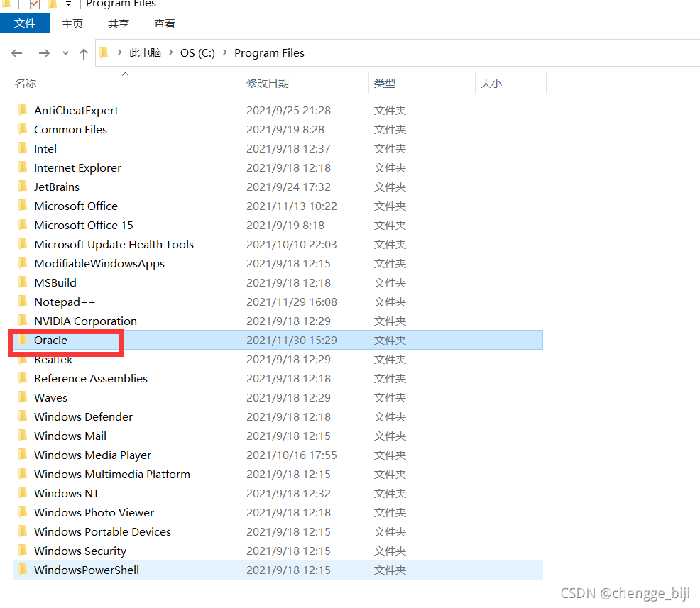Image resolution: width=700 pixels, height=608 pixels.
Task: Select the Internet Explorer folder icon
Action: point(23,167)
